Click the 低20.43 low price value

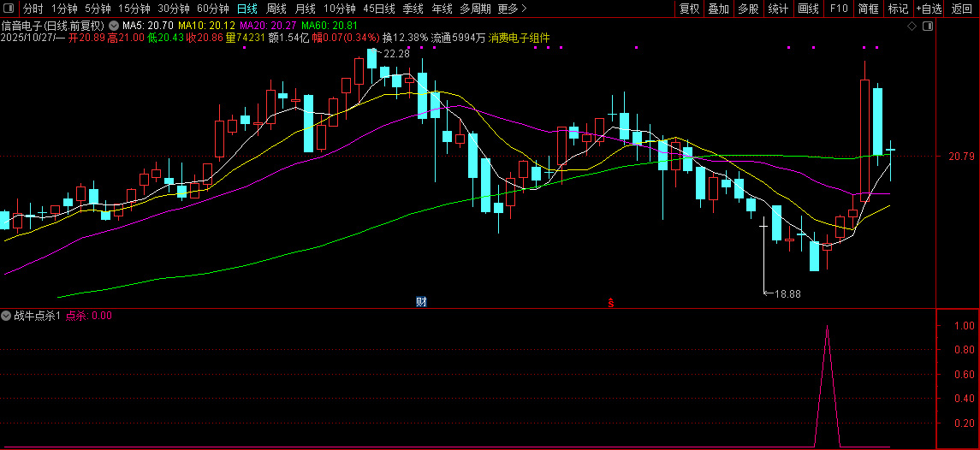coord(165,38)
